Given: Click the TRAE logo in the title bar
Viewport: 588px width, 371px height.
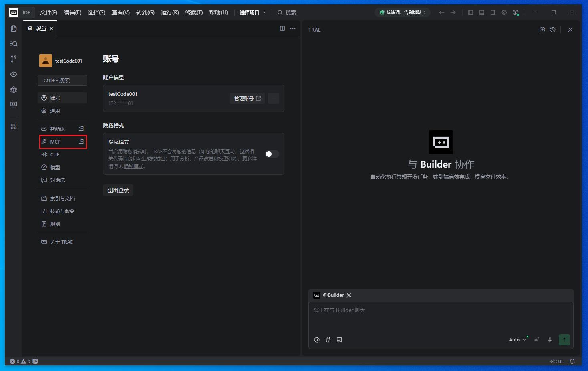Looking at the screenshot, I should pos(14,12).
